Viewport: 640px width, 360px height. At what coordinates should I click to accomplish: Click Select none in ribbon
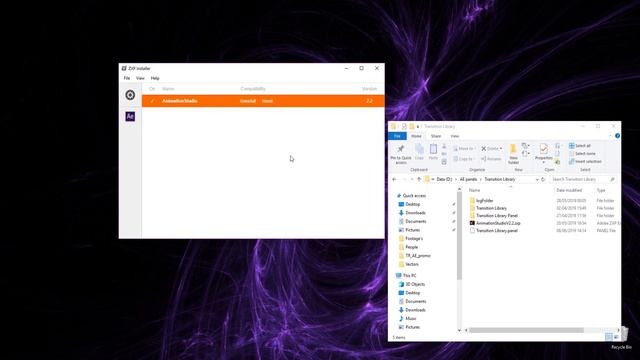coord(582,153)
